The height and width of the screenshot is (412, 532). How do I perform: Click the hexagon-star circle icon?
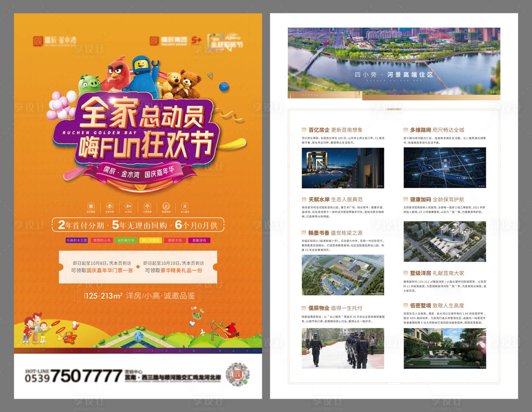tap(91, 206)
